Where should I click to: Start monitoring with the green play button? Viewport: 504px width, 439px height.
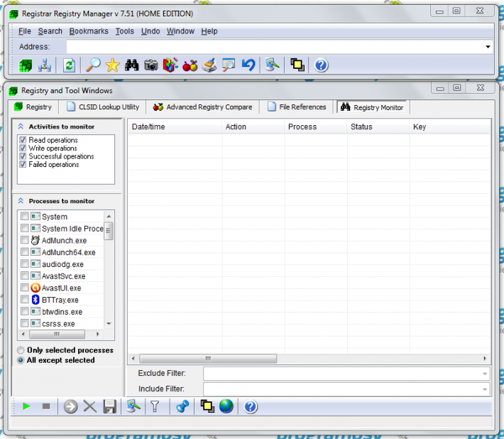27,406
